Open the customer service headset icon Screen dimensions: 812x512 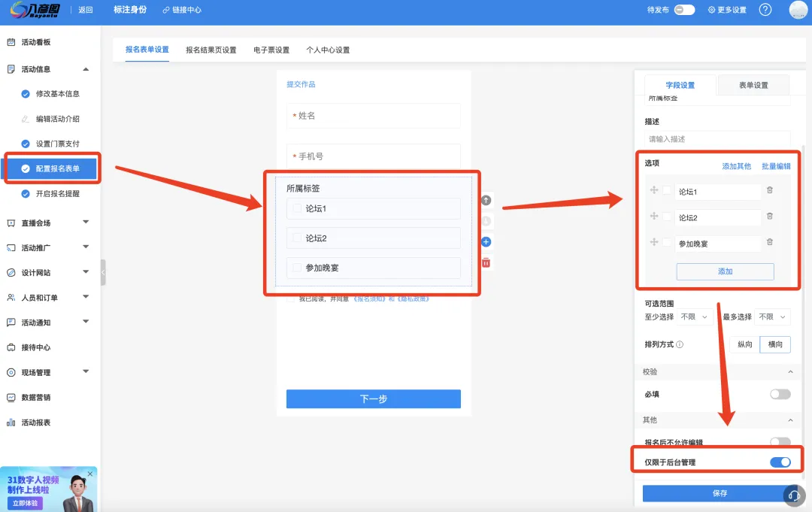click(x=794, y=495)
